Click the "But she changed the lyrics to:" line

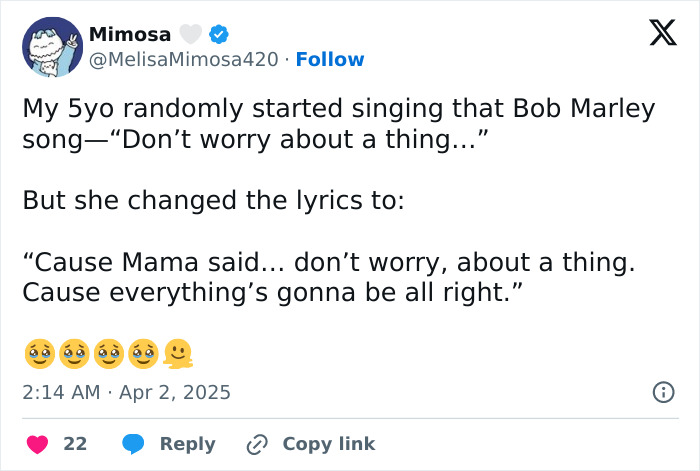click(x=213, y=200)
